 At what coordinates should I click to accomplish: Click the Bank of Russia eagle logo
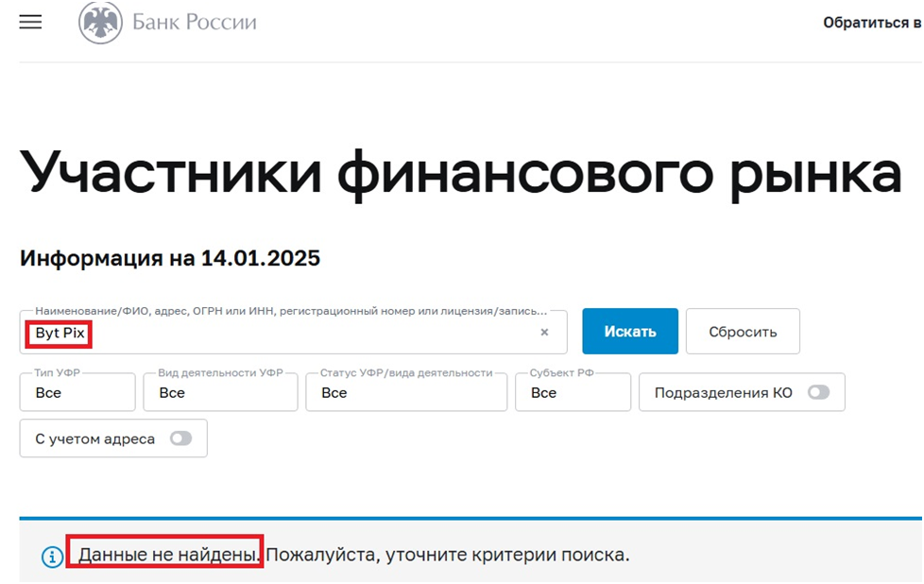coord(100,23)
